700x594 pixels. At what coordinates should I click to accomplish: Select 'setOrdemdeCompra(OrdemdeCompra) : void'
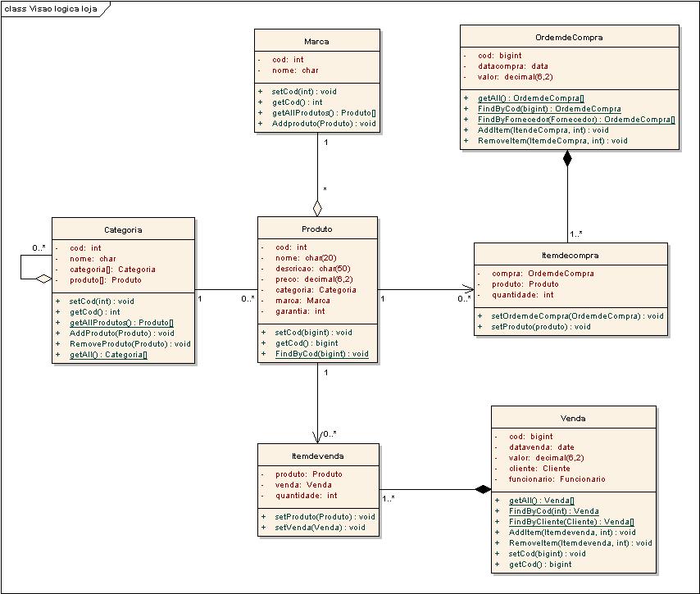coord(577,316)
